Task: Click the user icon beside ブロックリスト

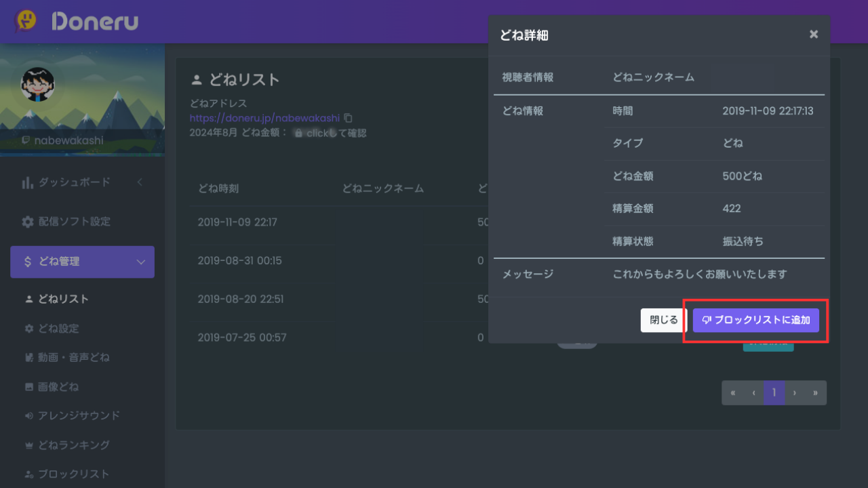Action: pos(28,474)
